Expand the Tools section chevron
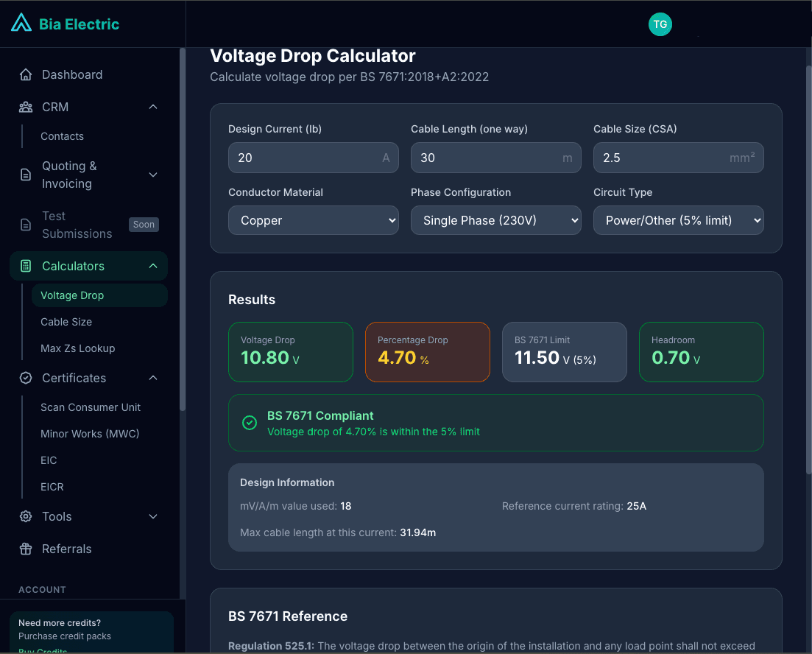The image size is (812, 654). pyautogui.click(x=152, y=516)
